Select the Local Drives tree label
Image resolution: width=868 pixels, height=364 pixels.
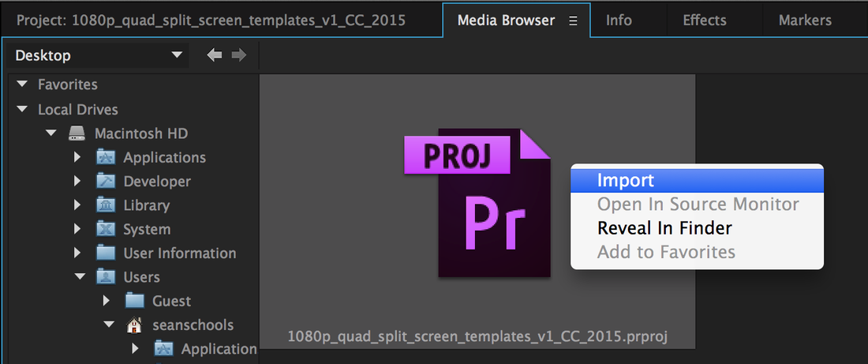click(78, 109)
